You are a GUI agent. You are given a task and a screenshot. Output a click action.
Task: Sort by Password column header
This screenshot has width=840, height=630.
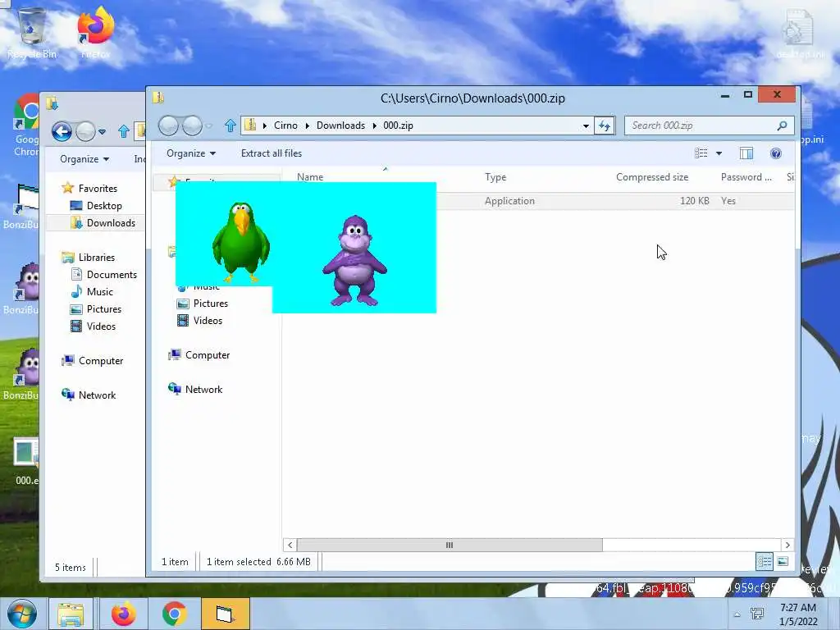coord(746,177)
